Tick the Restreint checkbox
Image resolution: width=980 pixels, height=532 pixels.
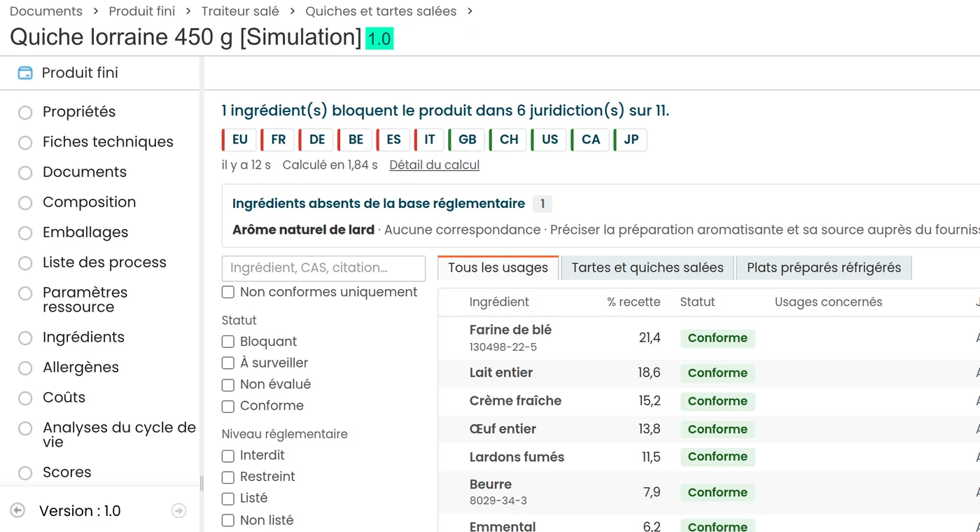coord(228,477)
